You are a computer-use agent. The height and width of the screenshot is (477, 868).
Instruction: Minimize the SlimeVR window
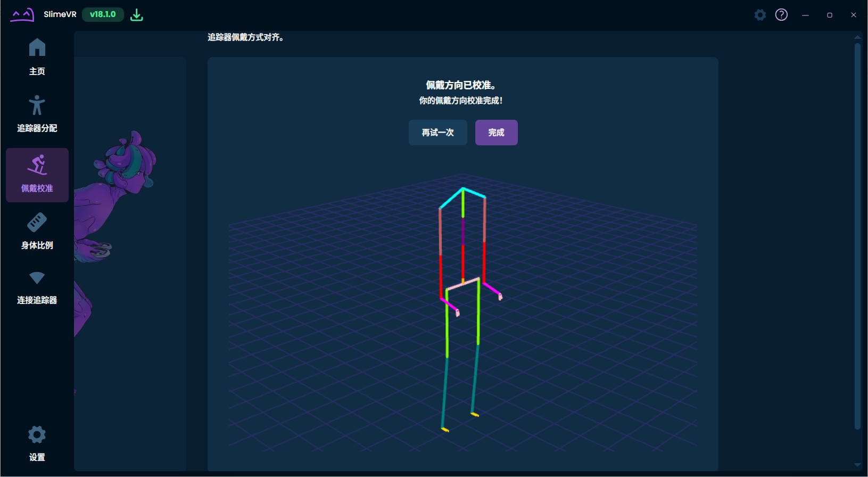[x=805, y=15]
